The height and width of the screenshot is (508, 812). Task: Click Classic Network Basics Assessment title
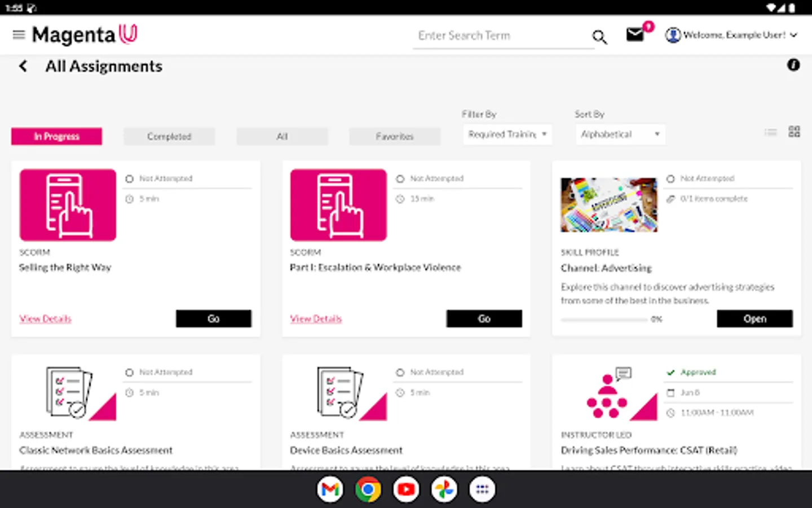point(96,450)
